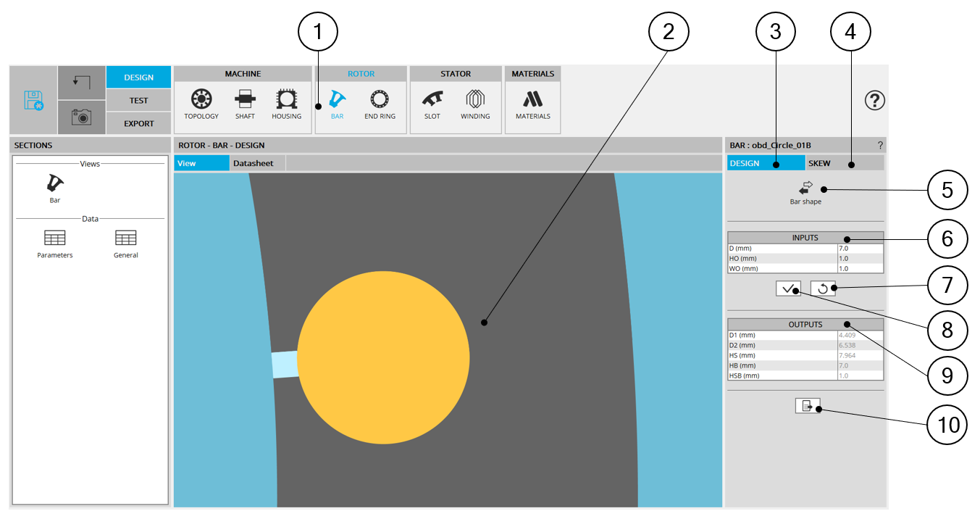Click the camera screenshot icon
980x519 pixels.
click(81, 117)
